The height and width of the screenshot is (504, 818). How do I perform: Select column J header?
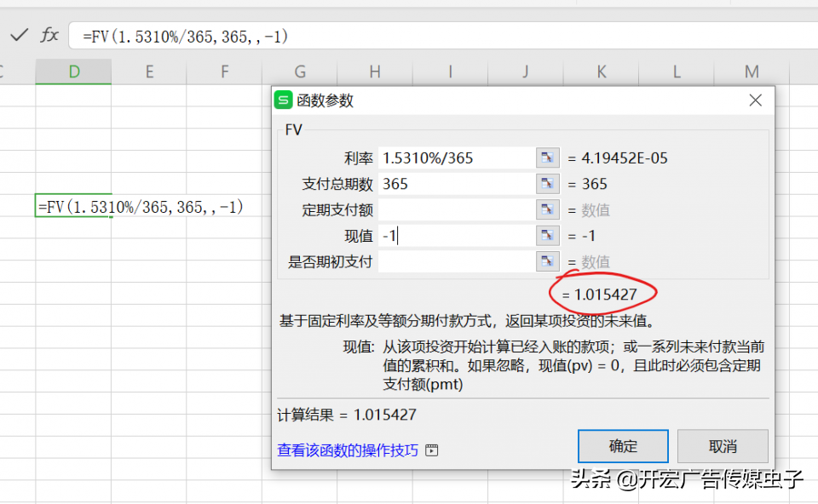(x=526, y=72)
